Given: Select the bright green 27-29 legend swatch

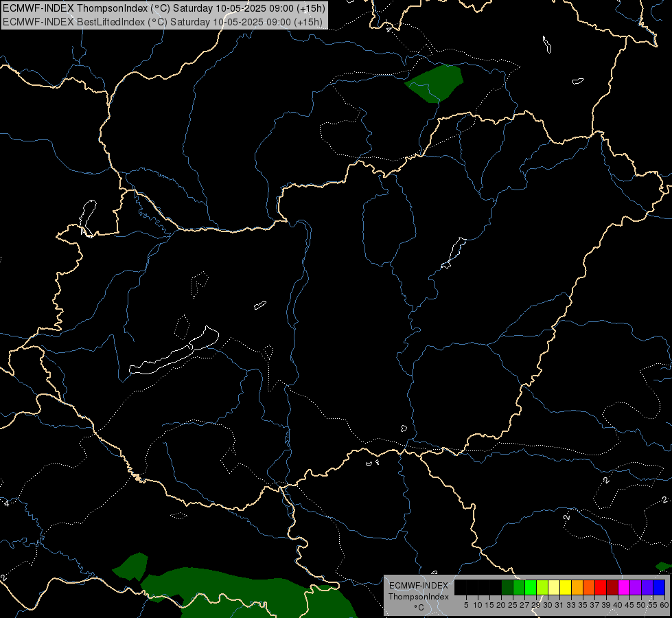Looking at the screenshot, I should (531, 587).
